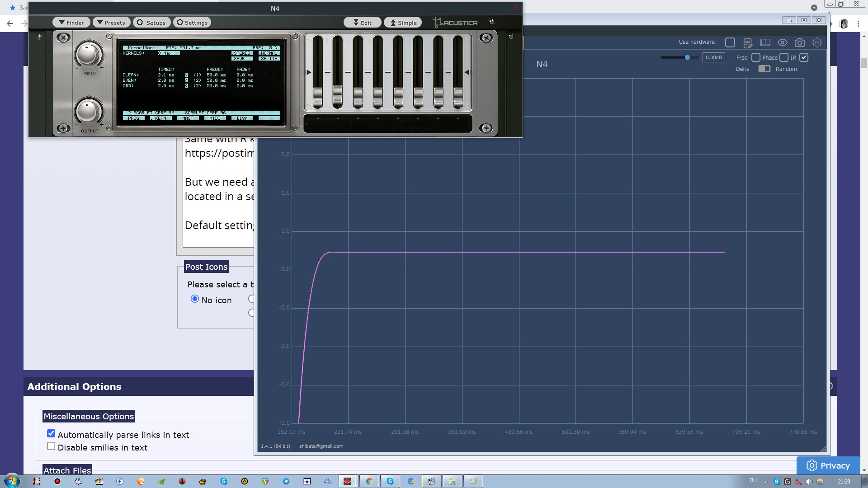Image resolution: width=868 pixels, height=488 pixels.
Task: Uncheck the IR checkbox
Action: (x=803, y=57)
